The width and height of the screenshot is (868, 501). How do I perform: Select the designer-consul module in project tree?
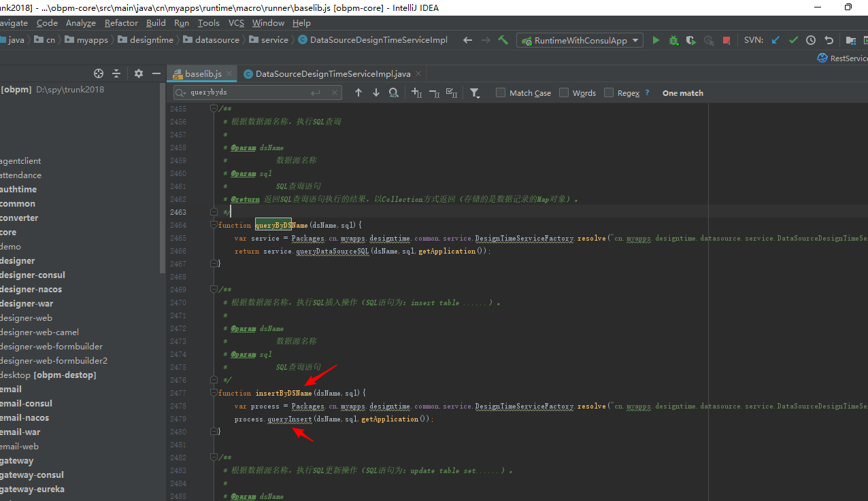point(33,275)
